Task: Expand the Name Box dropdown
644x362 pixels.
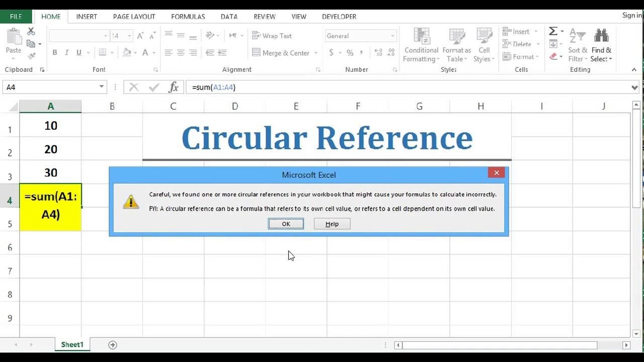Action: pyautogui.click(x=101, y=87)
